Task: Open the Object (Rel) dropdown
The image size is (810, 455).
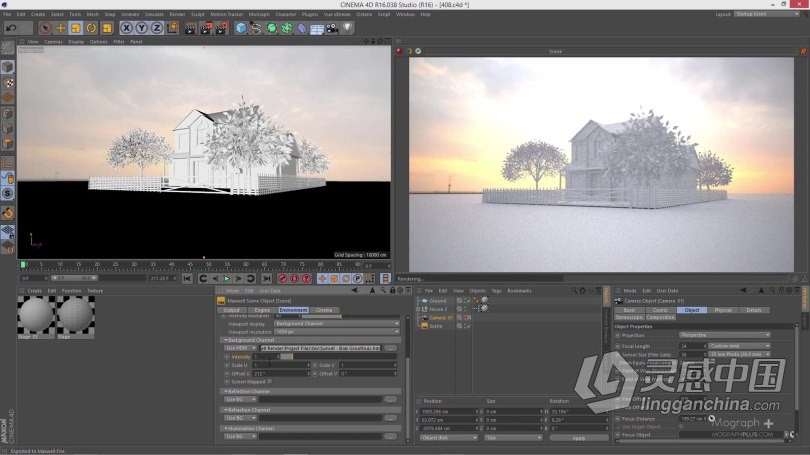Action: click(448, 438)
